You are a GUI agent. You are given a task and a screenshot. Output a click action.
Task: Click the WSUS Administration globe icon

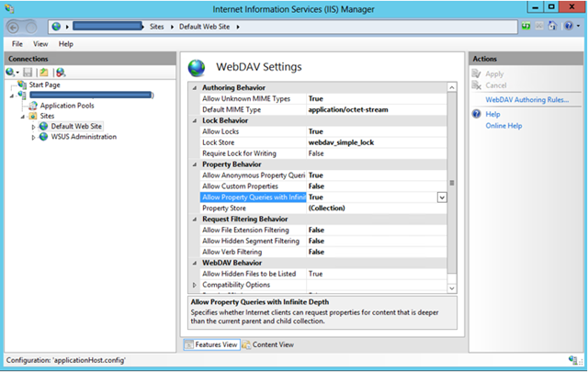point(44,137)
